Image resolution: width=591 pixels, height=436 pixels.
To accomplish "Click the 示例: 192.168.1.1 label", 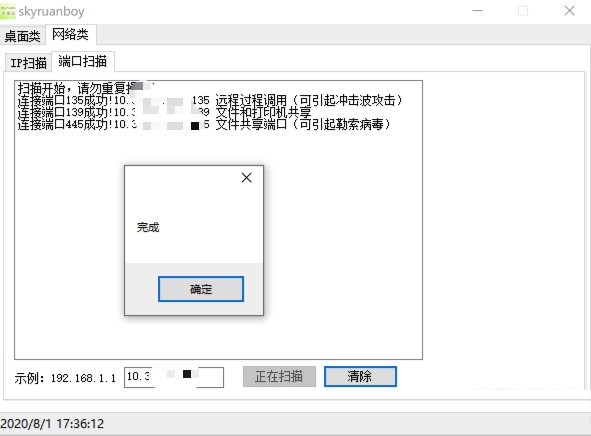I will 65,378.
